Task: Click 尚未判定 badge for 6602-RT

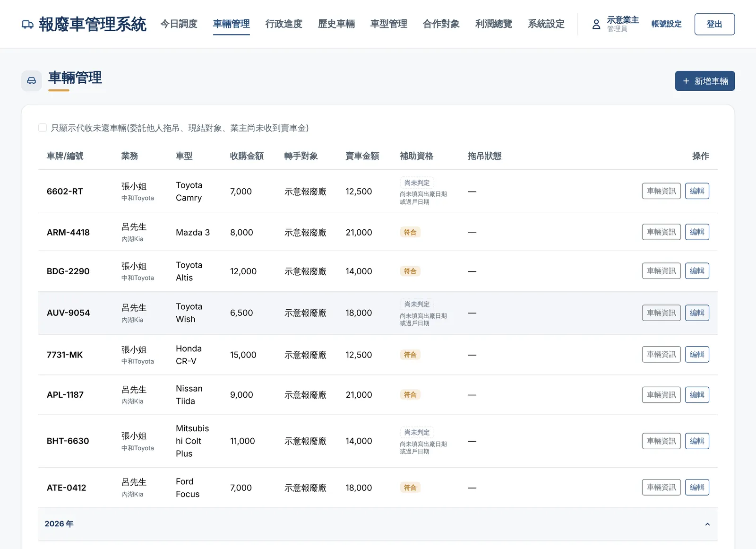Action: click(417, 183)
